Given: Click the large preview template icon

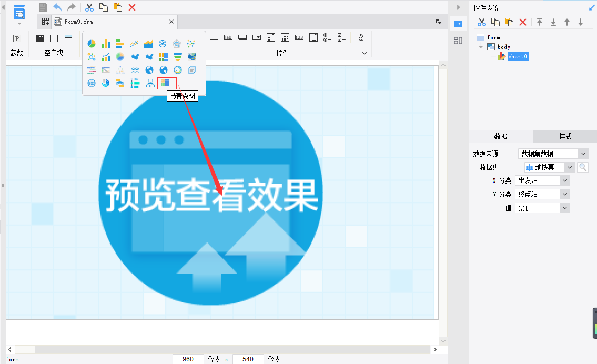Looking at the screenshot, I should point(19,13).
